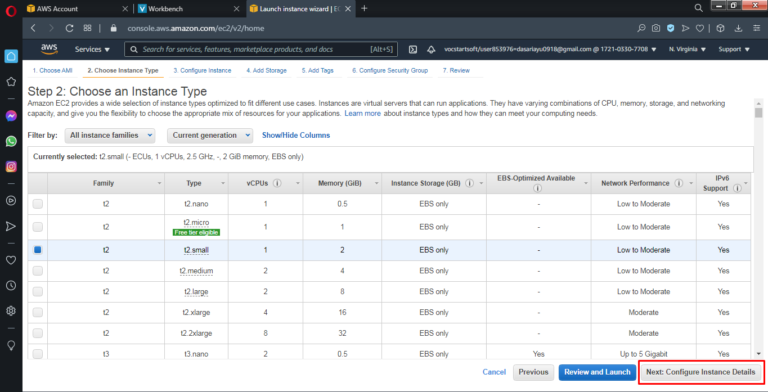Select the t2.medium checkbox

[x=38, y=270]
